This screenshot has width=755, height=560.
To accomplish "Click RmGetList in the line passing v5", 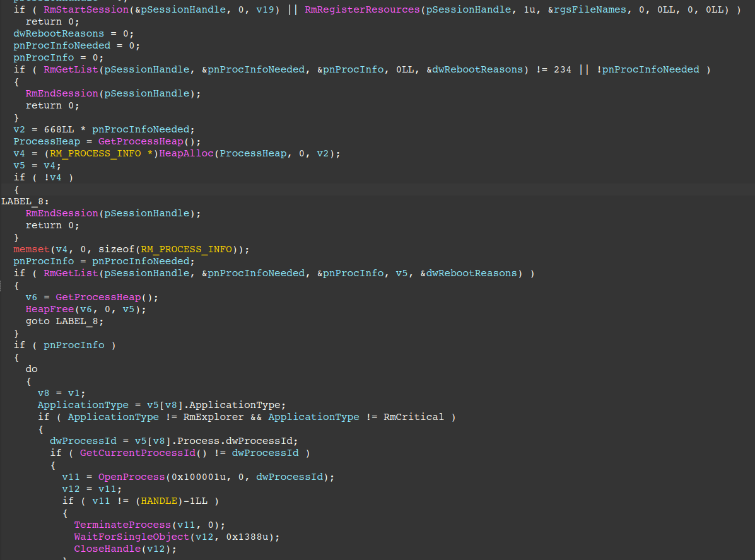I will [71, 274].
